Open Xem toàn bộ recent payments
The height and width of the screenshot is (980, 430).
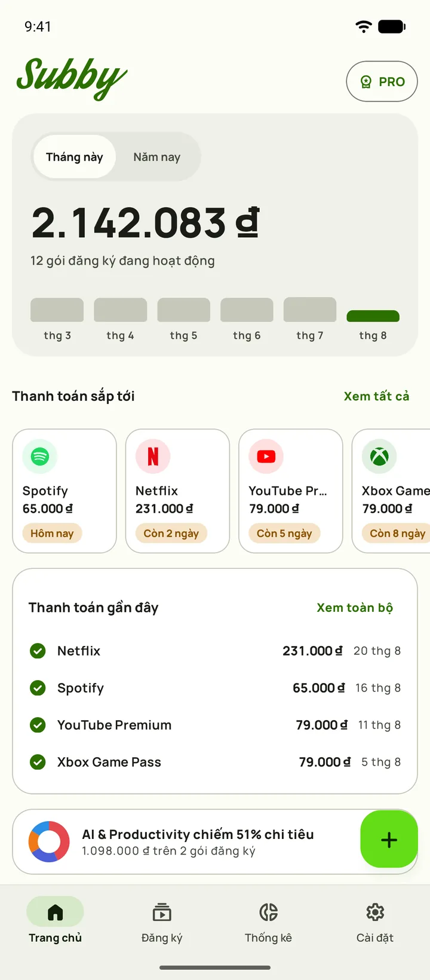click(355, 608)
